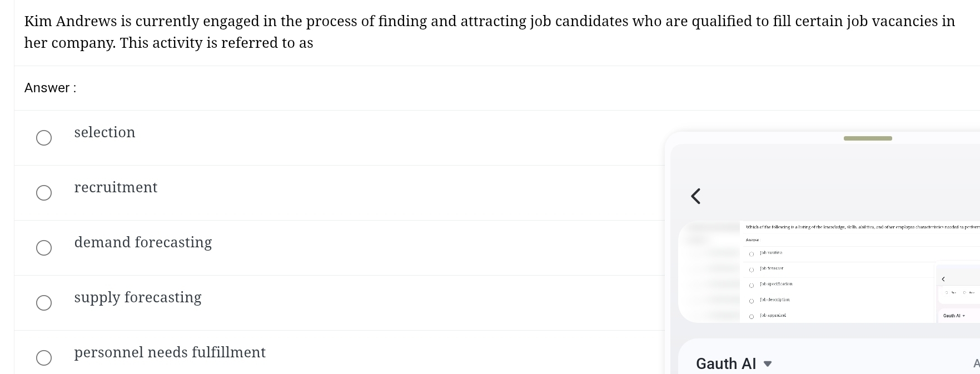Select the False radio in the nested preview card
980x374 pixels.
(964, 293)
